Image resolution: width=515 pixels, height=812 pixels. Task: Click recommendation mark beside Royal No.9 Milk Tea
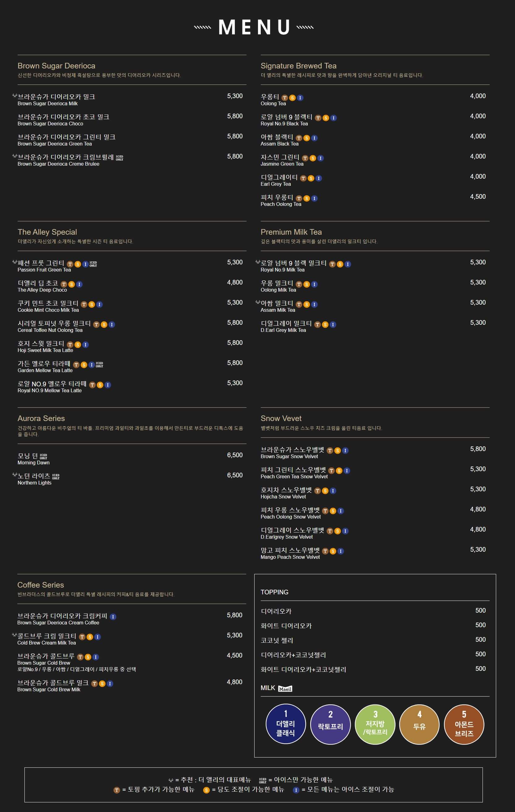click(258, 262)
